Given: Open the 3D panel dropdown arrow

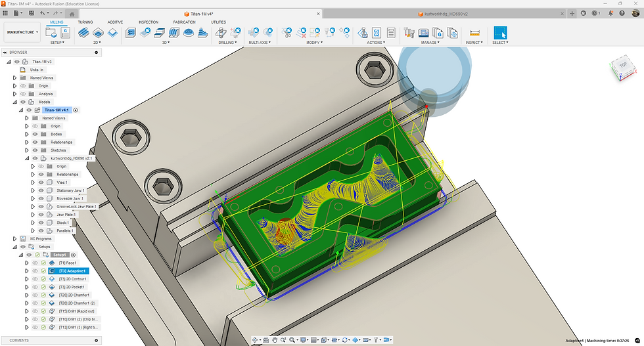Looking at the screenshot, I should [166, 42].
